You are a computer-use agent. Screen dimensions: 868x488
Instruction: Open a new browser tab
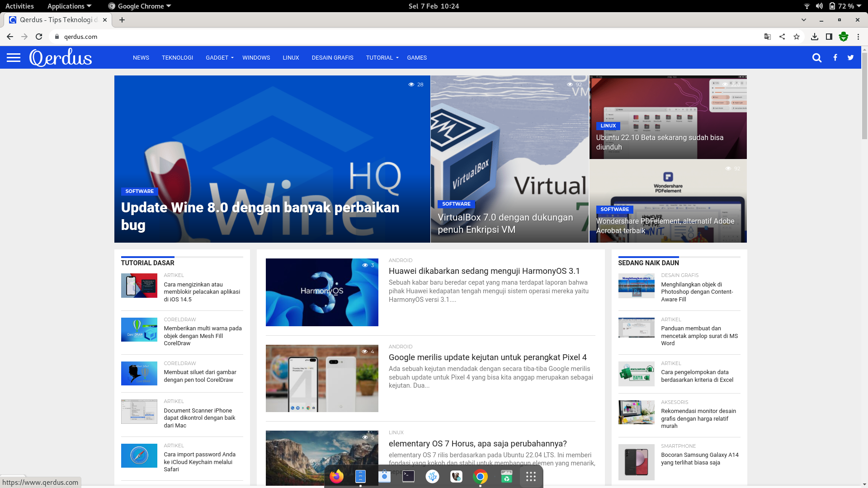[122, 20]
